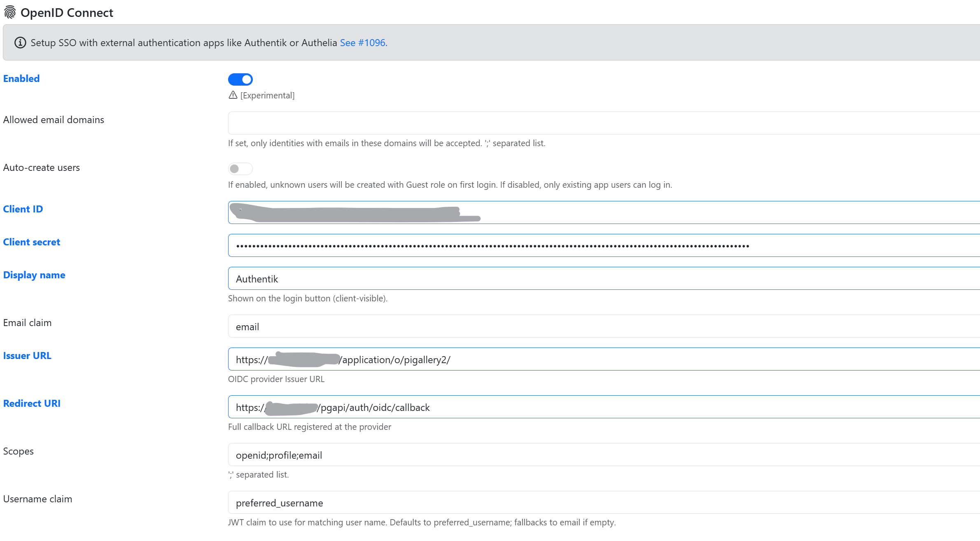The image size is (980, 541).
Task: Click the OpenID Connect section heading
Action: pyautogui.click(x=67, y=13)
